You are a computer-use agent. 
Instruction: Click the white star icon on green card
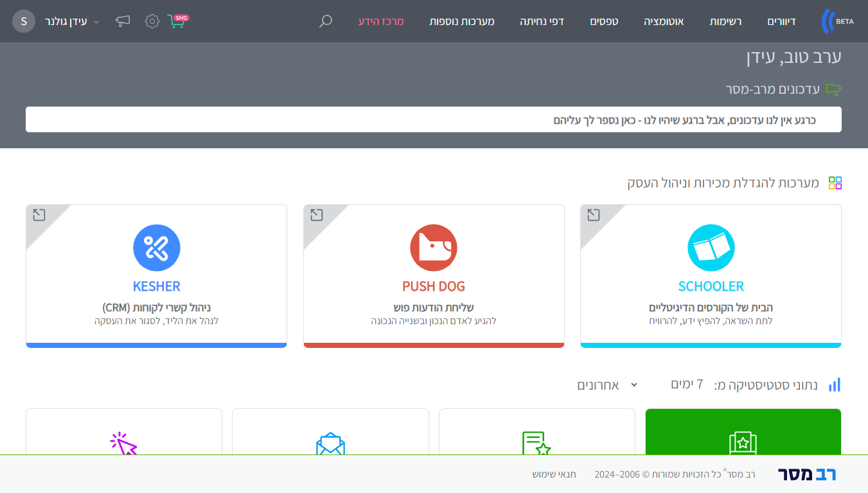coord(743,444)
